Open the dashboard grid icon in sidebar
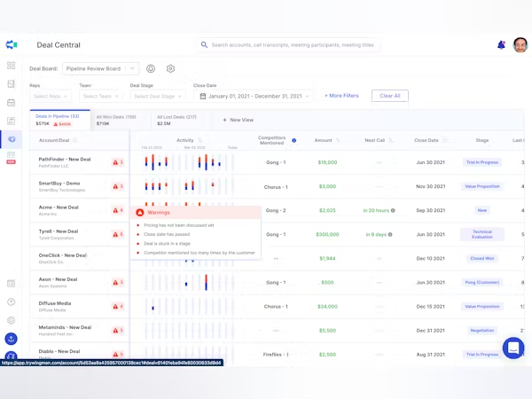532x399 pixels. tap(12, 66)
